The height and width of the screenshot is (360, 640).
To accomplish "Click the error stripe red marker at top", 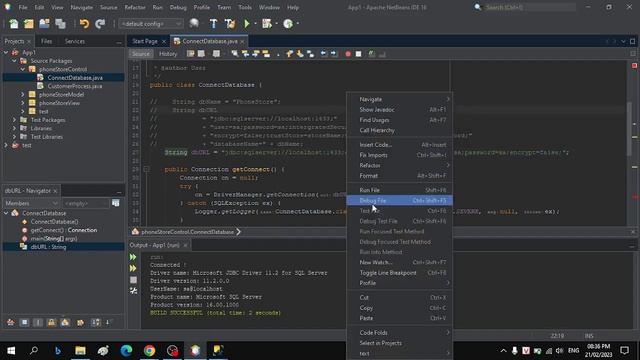I will (634, 66).
